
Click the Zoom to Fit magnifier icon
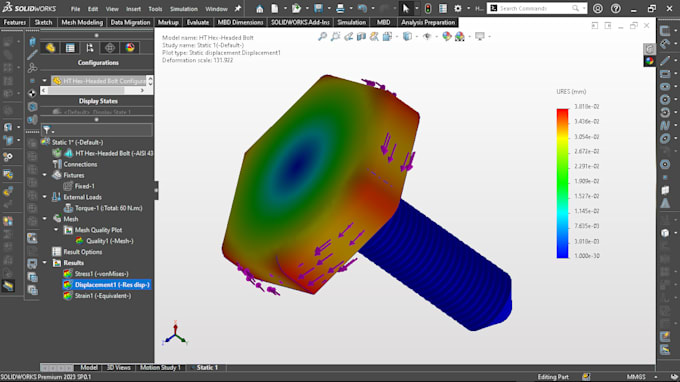click(x=322, y=37)
